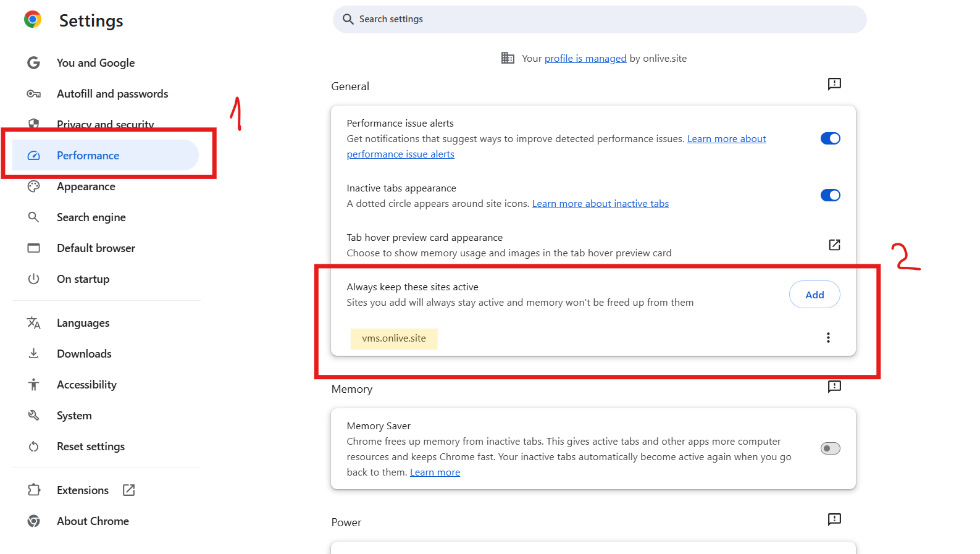The height and width of the screenshot is (554, 980).
Task: Click the Memory Saver 'Learn more' link
Action: (435, 472)
